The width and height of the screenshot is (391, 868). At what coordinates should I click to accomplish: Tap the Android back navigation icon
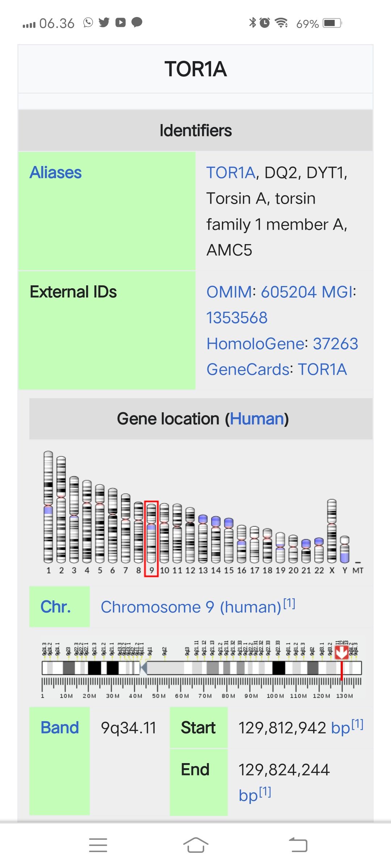(x=298, y=845)
